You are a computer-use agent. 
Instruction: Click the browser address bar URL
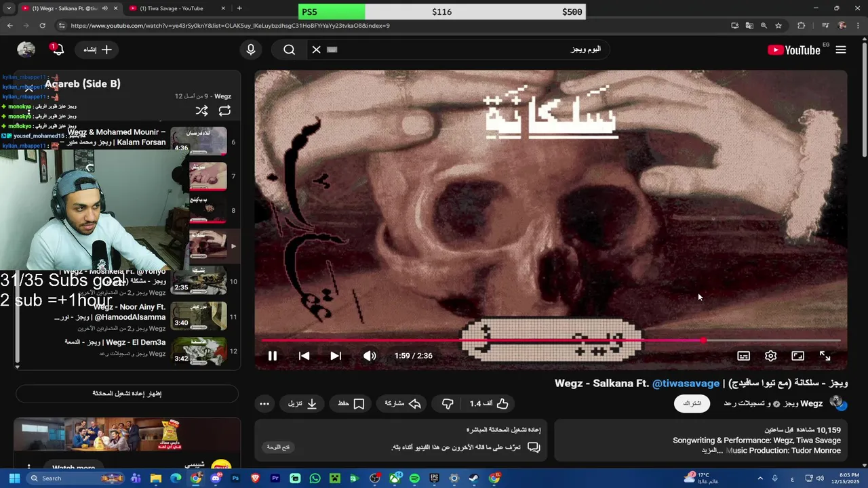point(231,26)
